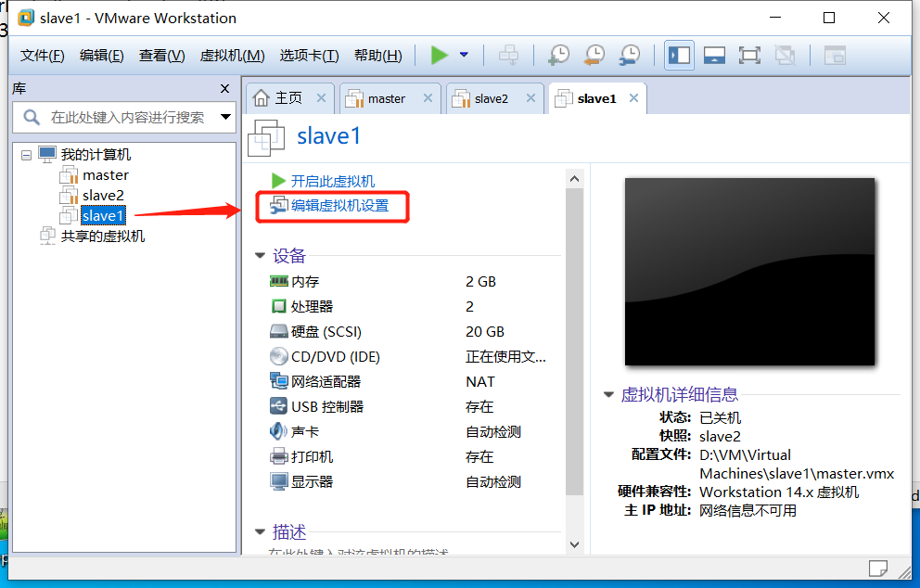
Task: Click the console view toolbar icon
Action: pyautogui.click(x=835, y=55)
